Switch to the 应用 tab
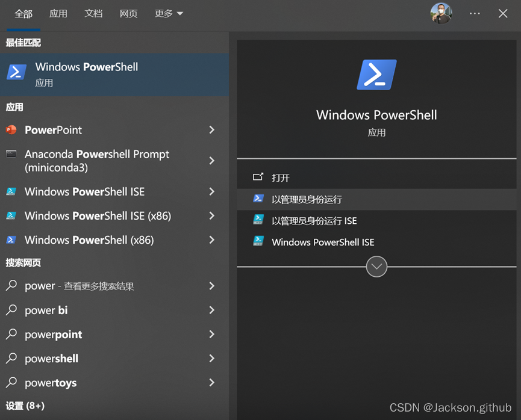Screen dimensions: 521x420 [58, 14]
